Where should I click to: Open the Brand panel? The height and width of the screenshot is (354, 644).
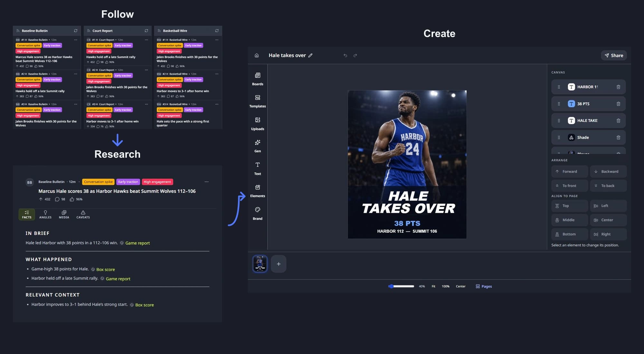click(x=258, y=213)
